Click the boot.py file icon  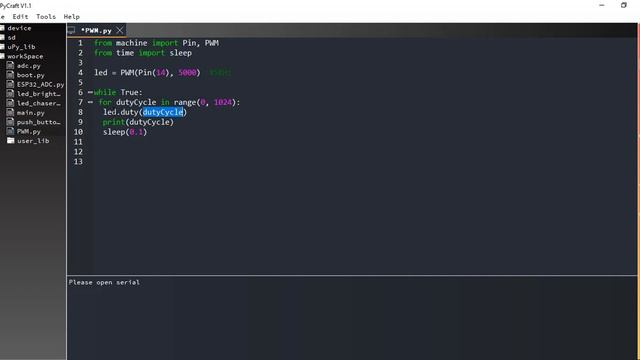coord(10,75)
